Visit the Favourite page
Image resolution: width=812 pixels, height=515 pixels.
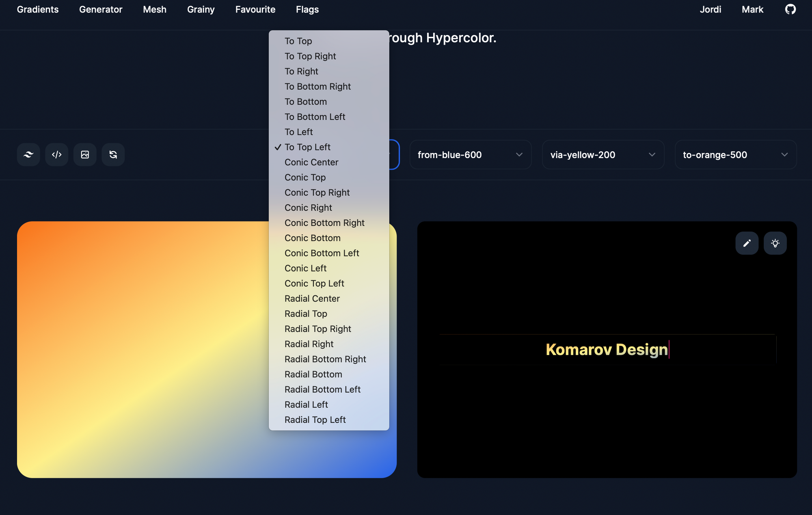[x=255, y=9]
